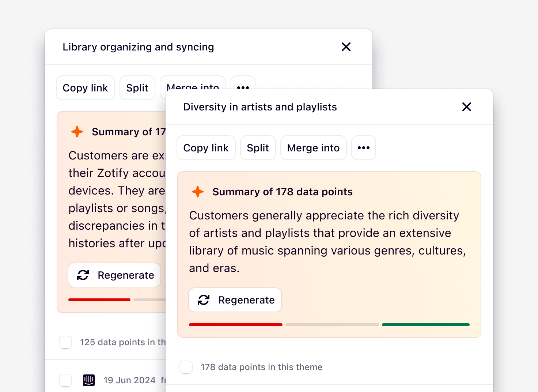Click the refresh icon on Diversity Regenerate button
538x392 pixels.
tap(203, 300)
